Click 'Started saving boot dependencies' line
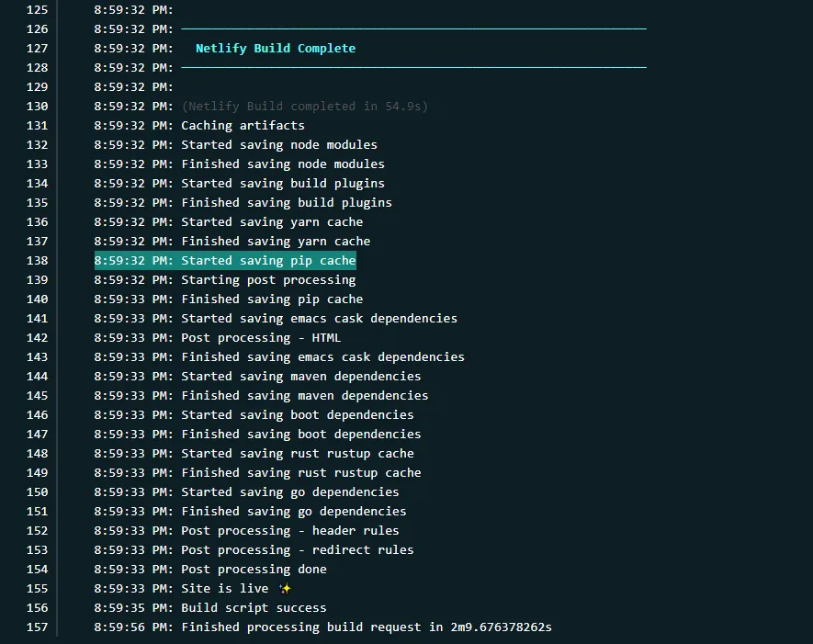Image resolution: width=813 pixels, height=644 pixels. coord(254,415)
